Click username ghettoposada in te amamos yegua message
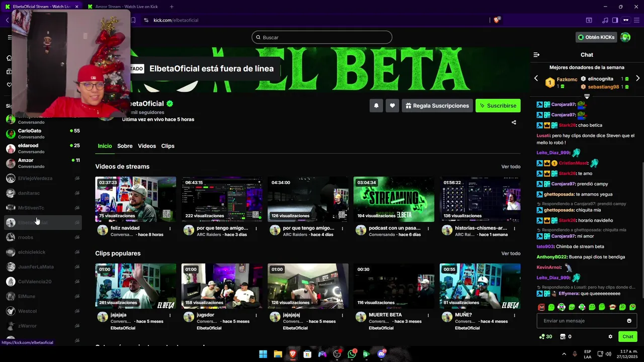The height and width of the screenshot is (362, 644). [x=559, y=194]
